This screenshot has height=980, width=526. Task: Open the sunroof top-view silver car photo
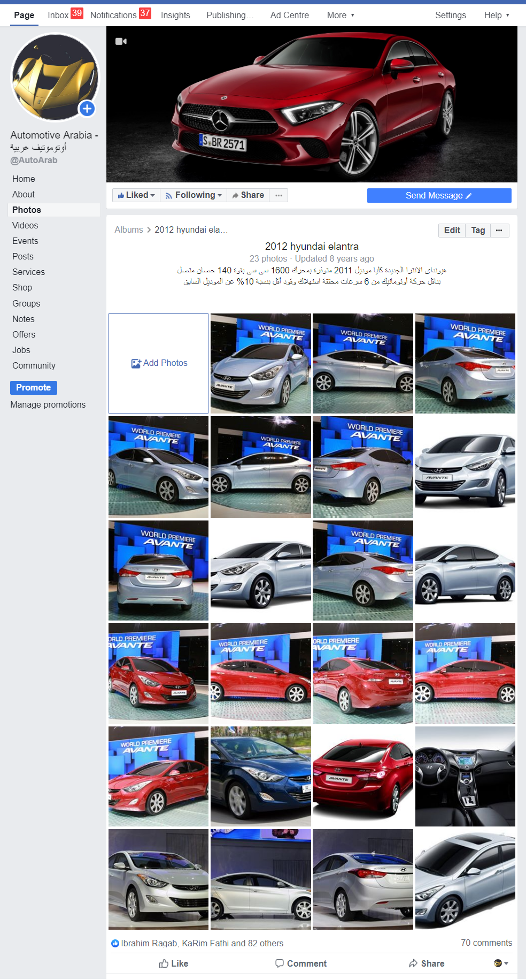click(x=465, y=879)
